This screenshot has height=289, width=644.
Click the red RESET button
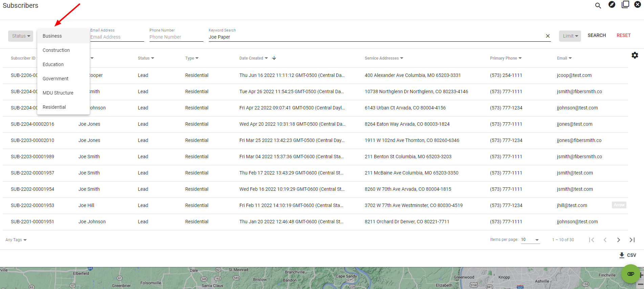(623, 35)
